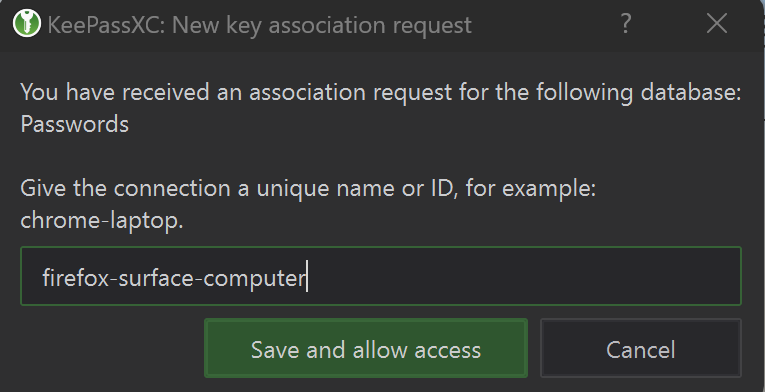Screen dimensions: 765x392
Task: Click the 'You have received an association request' text
Action: coord(236,92)
